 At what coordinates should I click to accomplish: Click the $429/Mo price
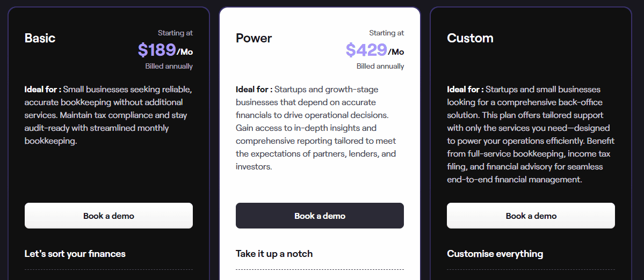tap(374, 50)
